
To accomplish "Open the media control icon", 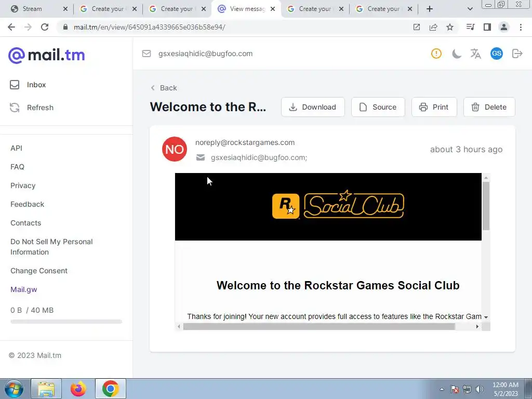I will tap(470, 27).
